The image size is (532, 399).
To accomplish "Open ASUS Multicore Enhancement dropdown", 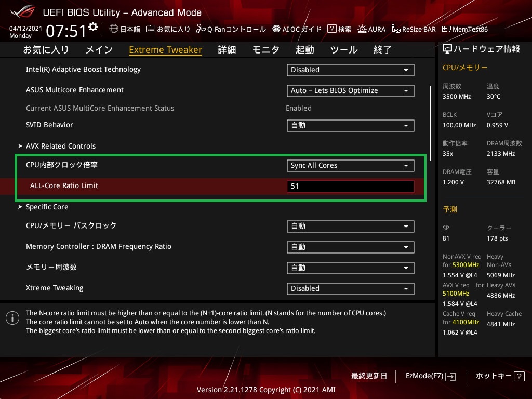I will tap(350, 90).
